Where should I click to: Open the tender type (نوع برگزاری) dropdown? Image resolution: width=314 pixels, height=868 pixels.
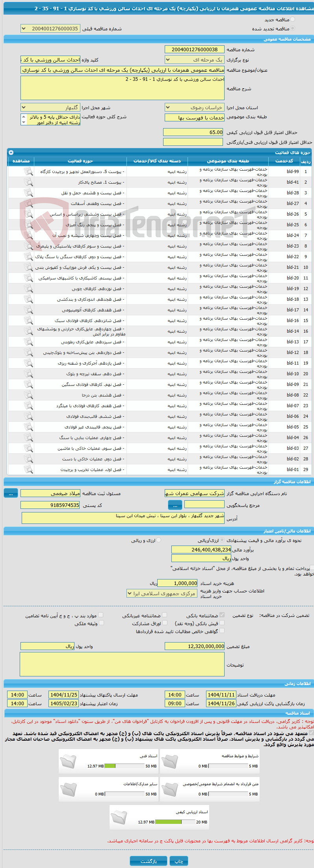[x=195, y=60]
